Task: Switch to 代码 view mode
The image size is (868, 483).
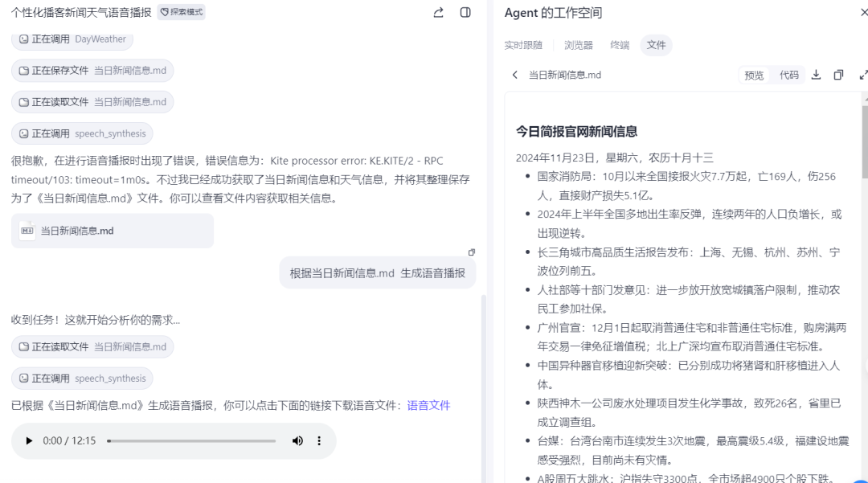Action: tap(789, 76)
